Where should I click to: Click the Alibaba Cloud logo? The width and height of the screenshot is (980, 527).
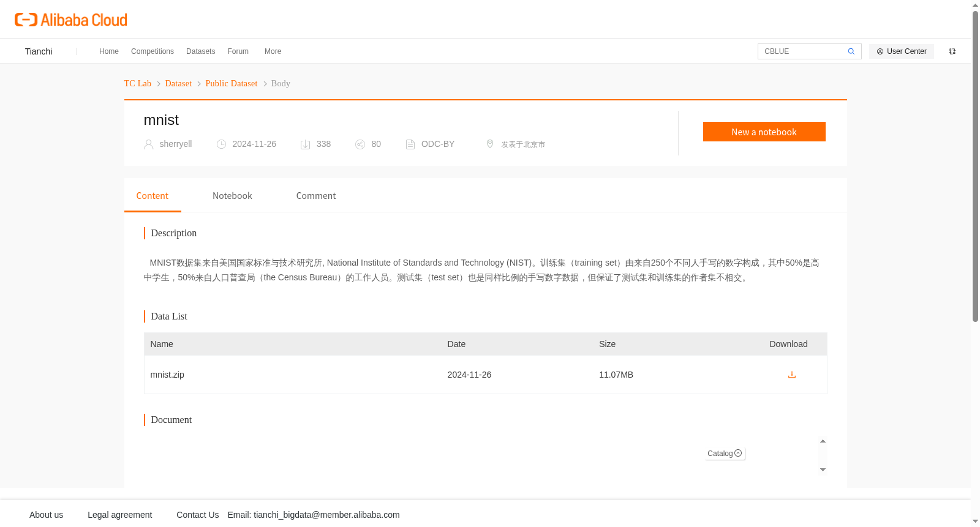tap(71, 20)
